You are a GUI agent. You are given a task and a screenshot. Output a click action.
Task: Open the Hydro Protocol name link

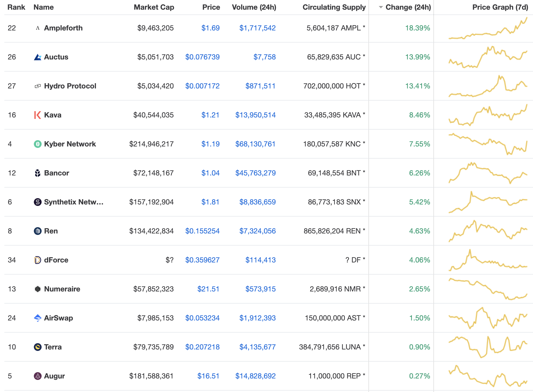70,86
